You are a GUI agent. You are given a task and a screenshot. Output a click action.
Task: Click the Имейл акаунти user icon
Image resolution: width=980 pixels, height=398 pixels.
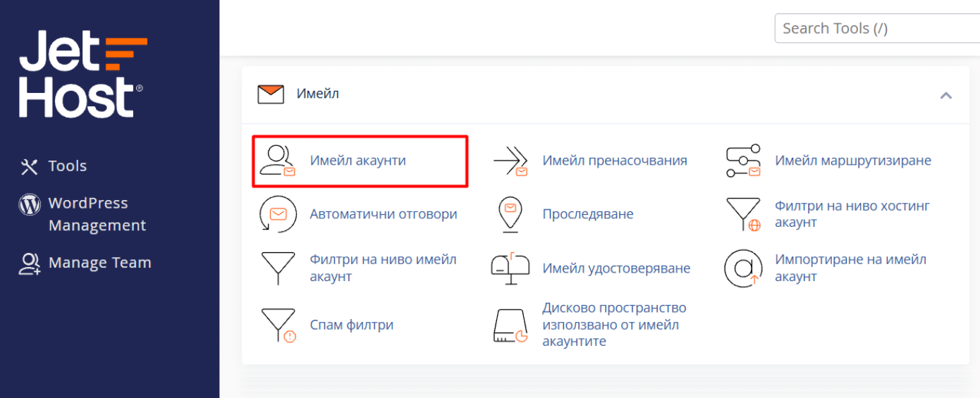pos(277,161)
